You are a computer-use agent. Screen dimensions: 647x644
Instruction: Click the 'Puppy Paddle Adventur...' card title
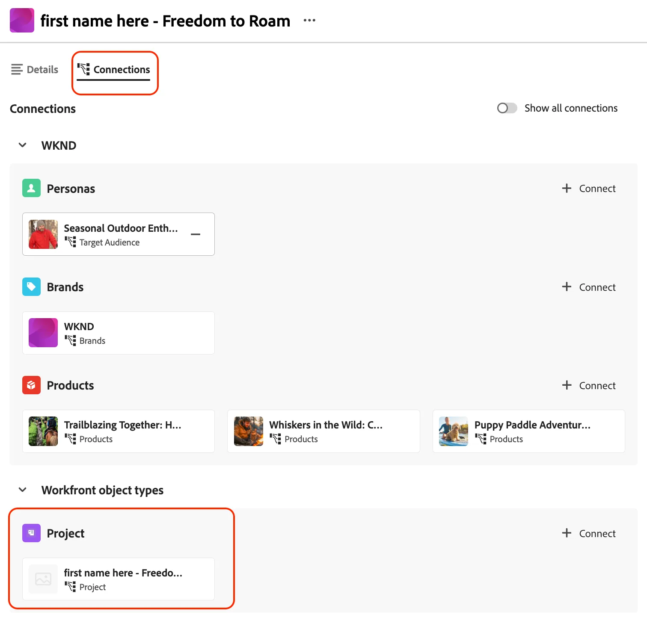pos(532,425)
